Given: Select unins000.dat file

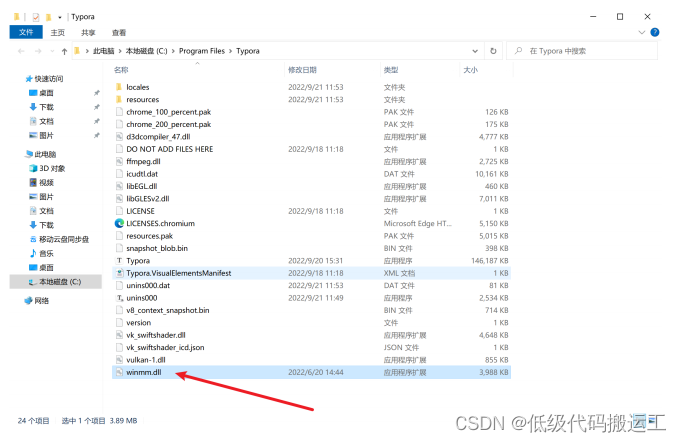Looking at the screenshot, I should point(148,285).
